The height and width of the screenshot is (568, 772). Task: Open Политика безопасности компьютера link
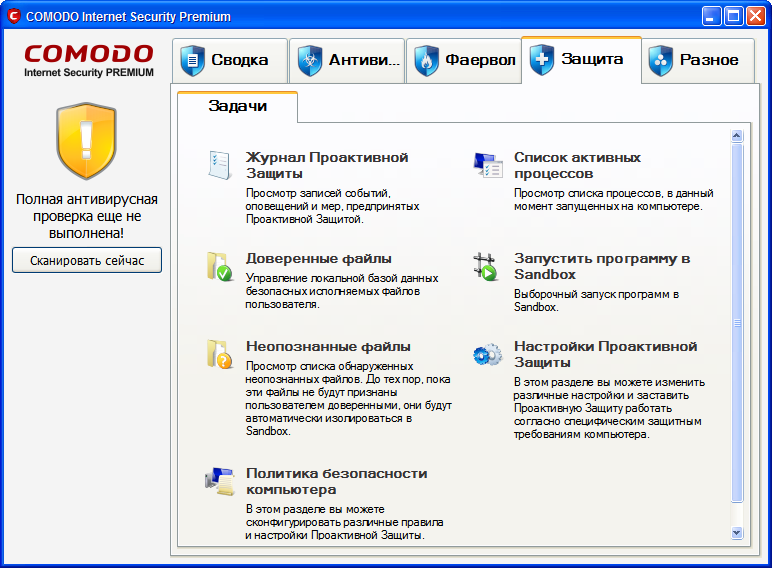pos(337,481)
